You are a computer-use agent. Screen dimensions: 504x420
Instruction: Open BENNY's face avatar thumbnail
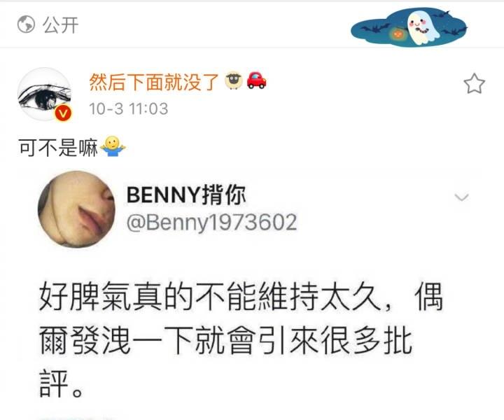pos(76,209)
